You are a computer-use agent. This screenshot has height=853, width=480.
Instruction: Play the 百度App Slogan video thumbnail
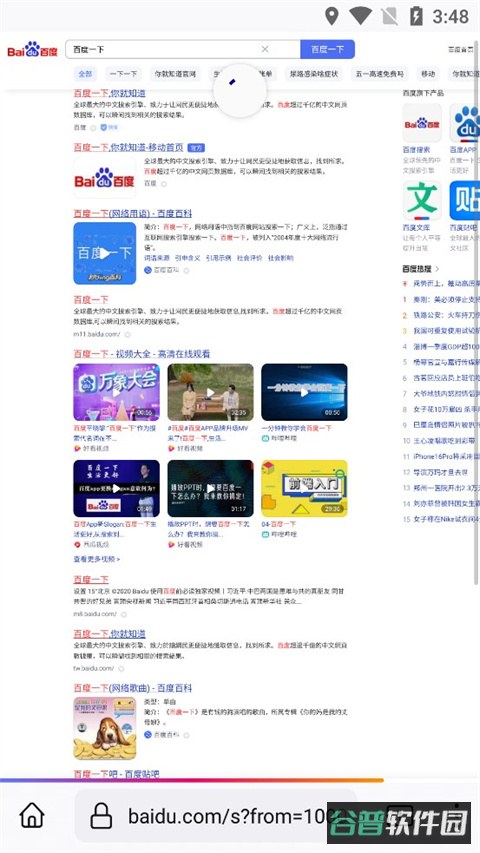(116, 489)
